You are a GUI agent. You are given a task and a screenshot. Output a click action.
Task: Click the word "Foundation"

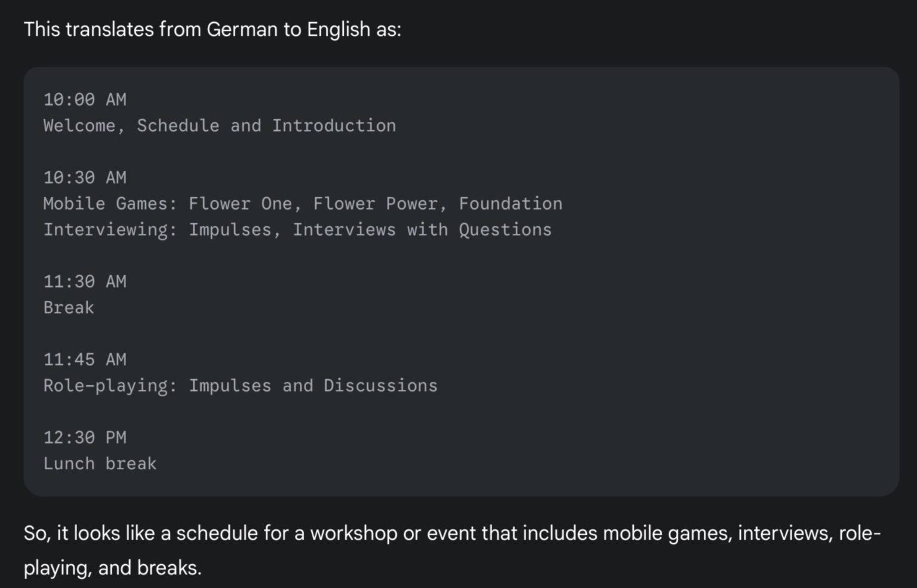(510, 204)
